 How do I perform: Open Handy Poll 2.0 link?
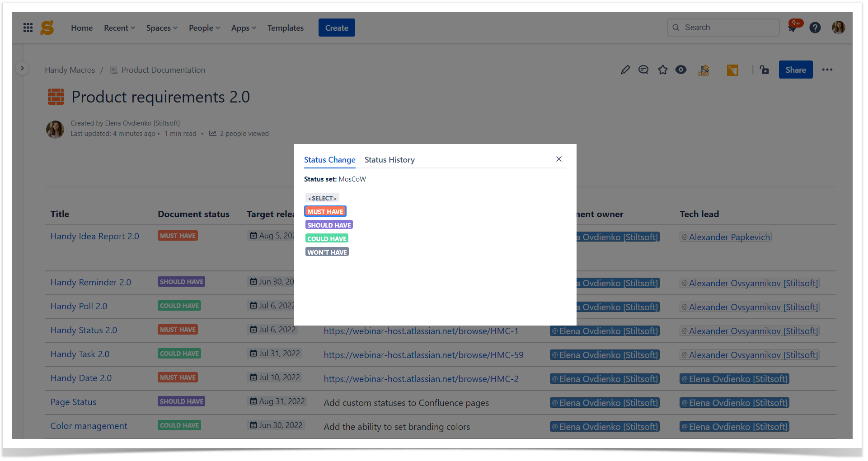(79, 306)
